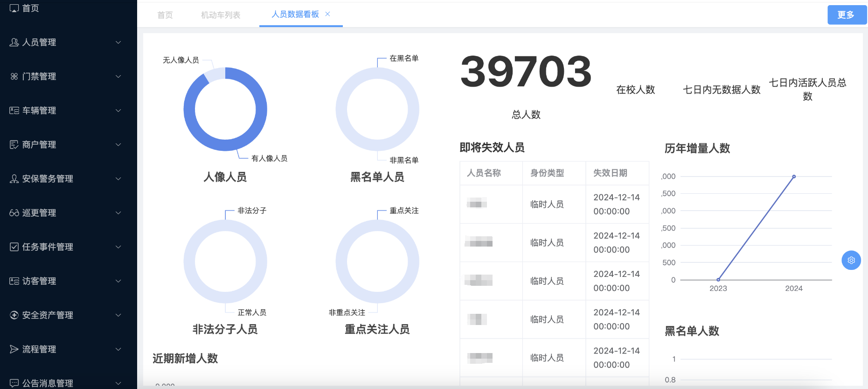The width and height of the screenshot is (868, 389).
Task: Close the 人员数据看板 tab
Action: (x=328, y=14)
